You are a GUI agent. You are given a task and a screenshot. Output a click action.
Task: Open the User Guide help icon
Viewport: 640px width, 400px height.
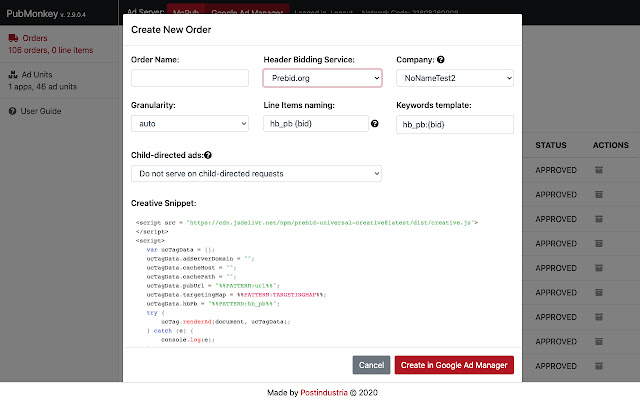coord(13,110)
